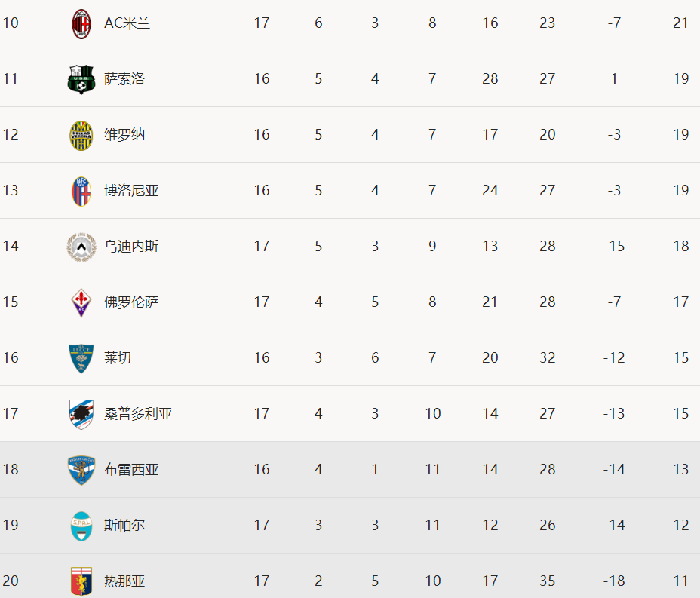Open the 博洛尼亚 team page link

point(131,191)
